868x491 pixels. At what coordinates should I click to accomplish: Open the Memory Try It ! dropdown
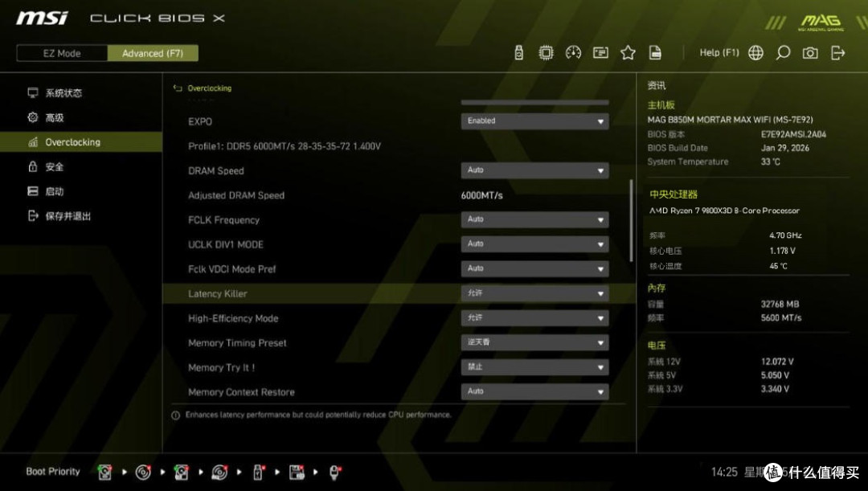(534, 367)
